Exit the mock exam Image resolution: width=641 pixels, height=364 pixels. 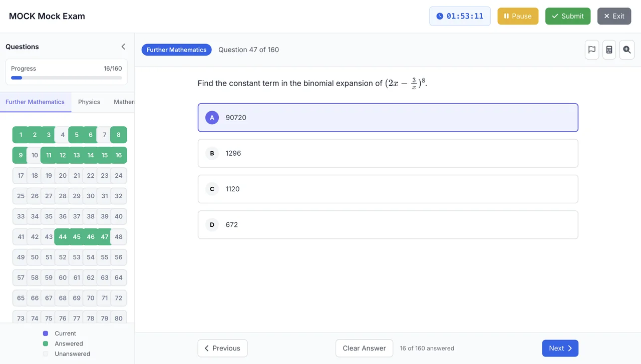coord(614,16)
